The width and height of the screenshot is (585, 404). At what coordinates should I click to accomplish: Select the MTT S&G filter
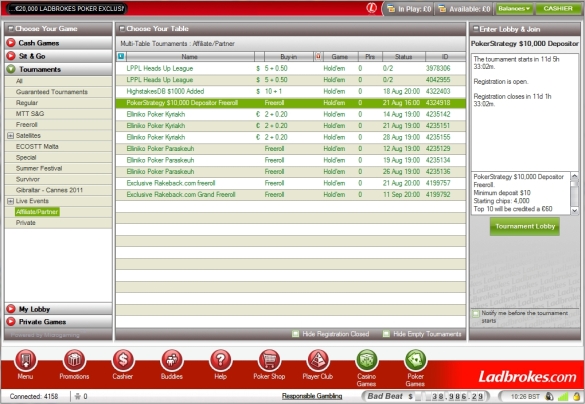point(30,113)
